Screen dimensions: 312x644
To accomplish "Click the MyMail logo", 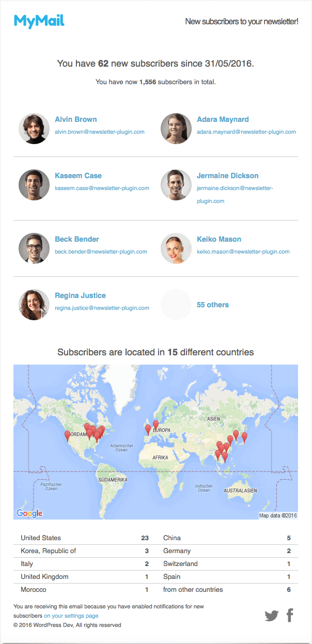I will pos(39,21).
